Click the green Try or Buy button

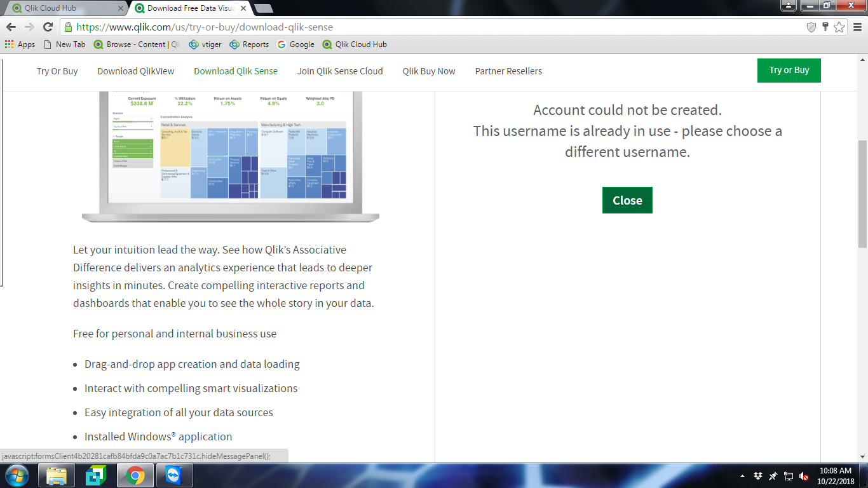[x=789, y=71]
